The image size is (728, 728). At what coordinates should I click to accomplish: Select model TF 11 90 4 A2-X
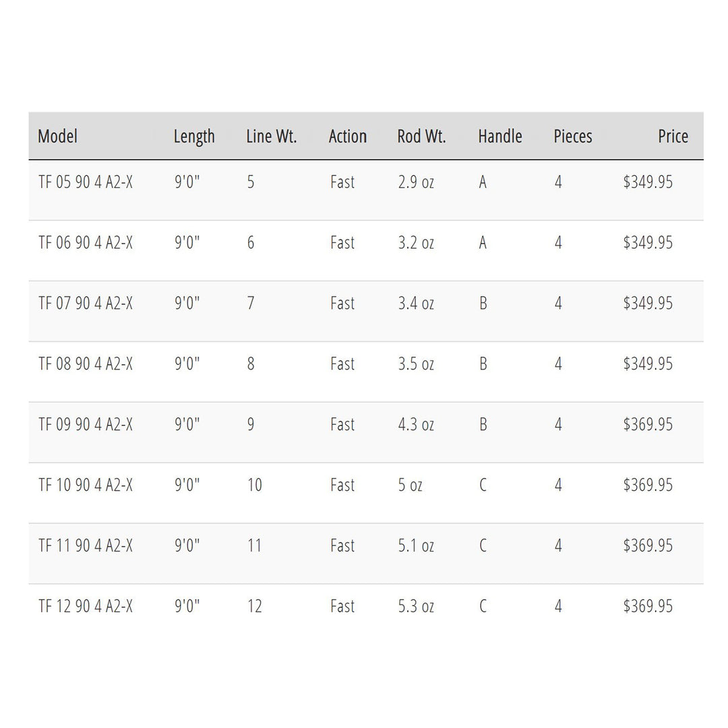tap(86, 545)
